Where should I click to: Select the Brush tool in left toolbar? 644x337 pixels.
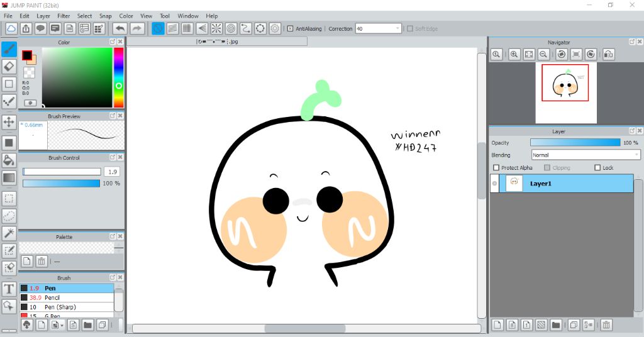click(9, 49)
